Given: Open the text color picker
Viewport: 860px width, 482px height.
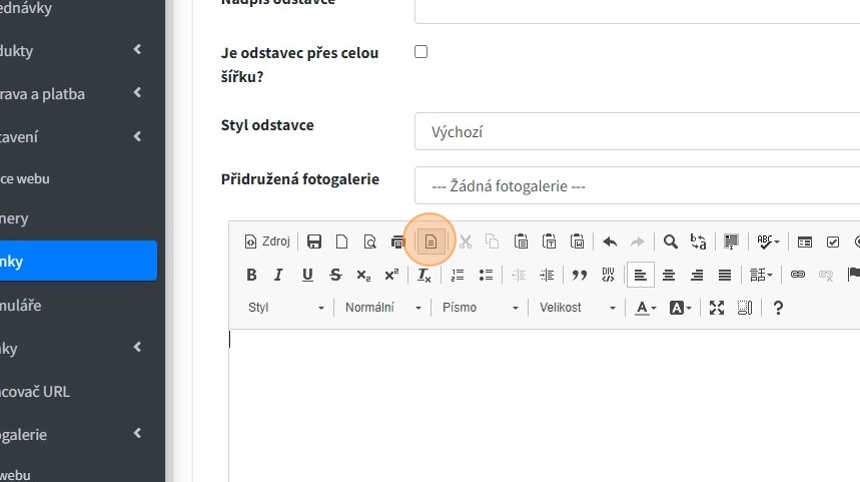Looking at the screenshot, I should (646, 308).
